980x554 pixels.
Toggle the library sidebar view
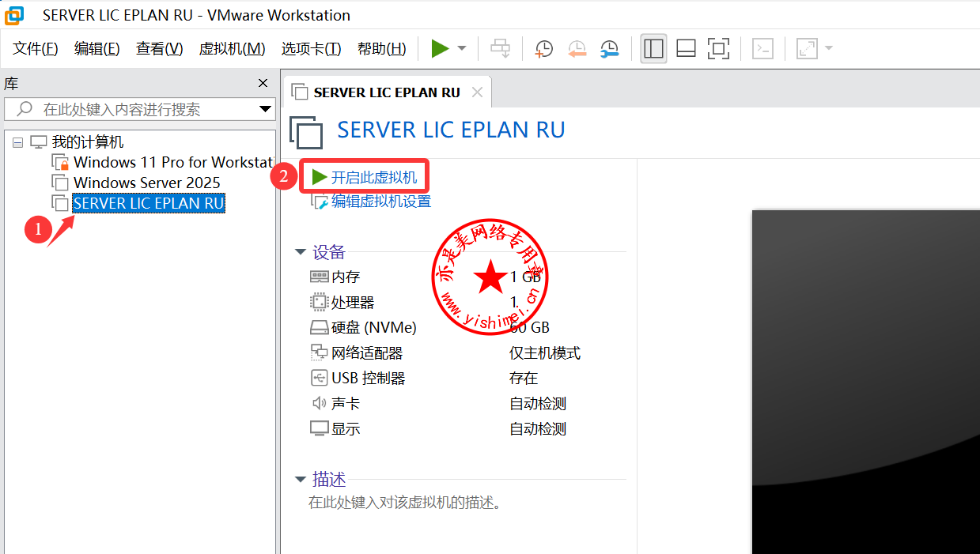tap(653, 49)
